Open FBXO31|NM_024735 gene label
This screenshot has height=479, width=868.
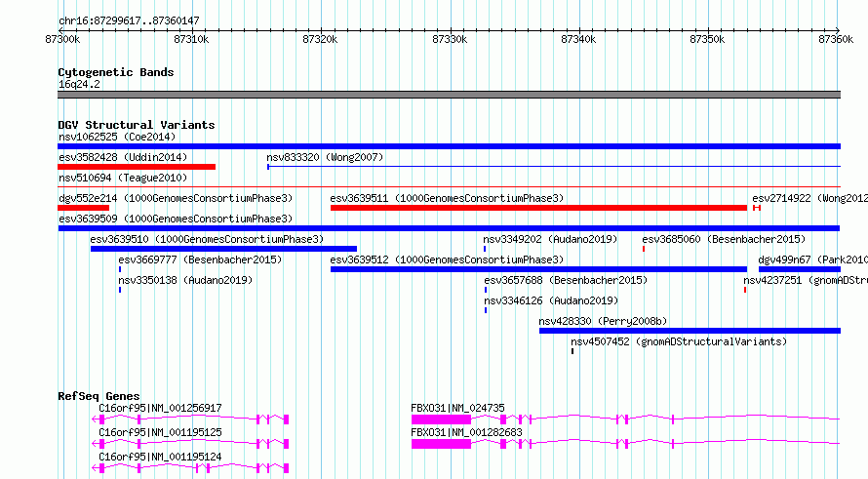point(457,408)
